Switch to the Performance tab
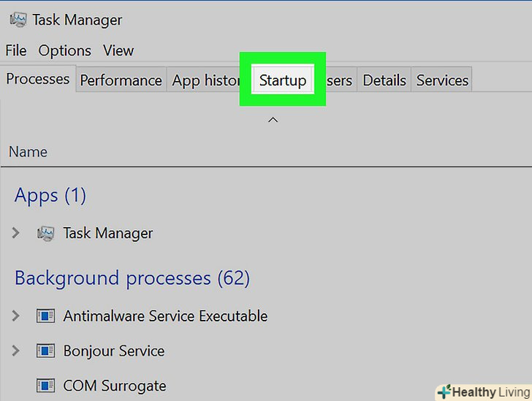This screenshot has height=401, width=532. tap(121, 80)
